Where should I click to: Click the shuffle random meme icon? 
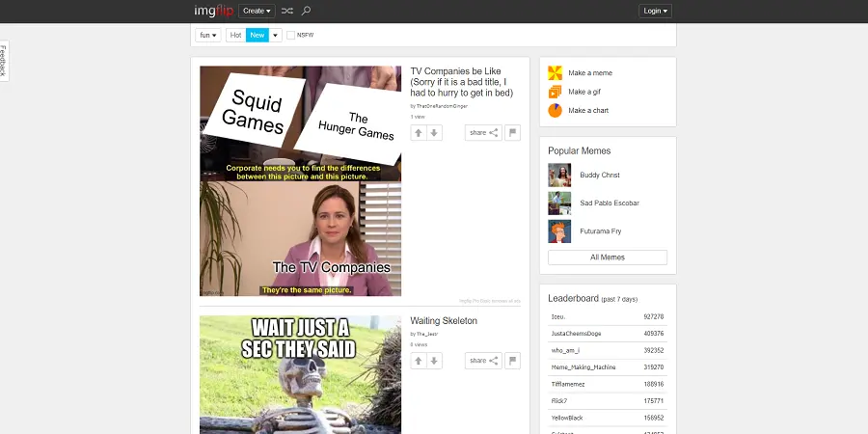click(287, 11)
